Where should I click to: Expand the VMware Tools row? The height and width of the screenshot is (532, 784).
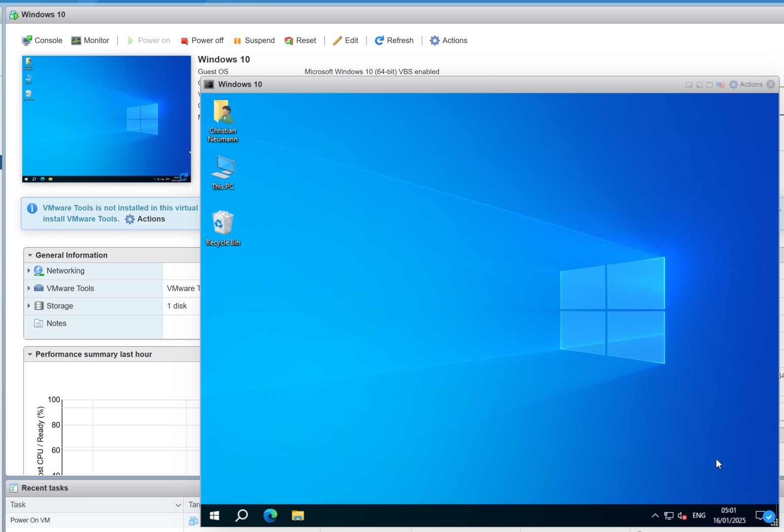pyautogui.click(x=29, y=288)
